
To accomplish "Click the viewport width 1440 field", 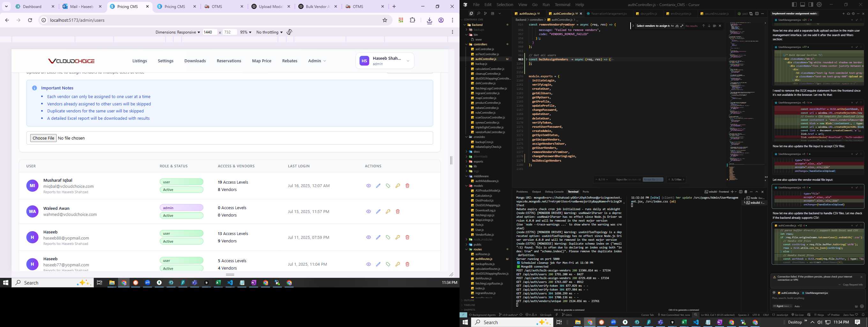I will pyautogui.click(x=210, y=32).
